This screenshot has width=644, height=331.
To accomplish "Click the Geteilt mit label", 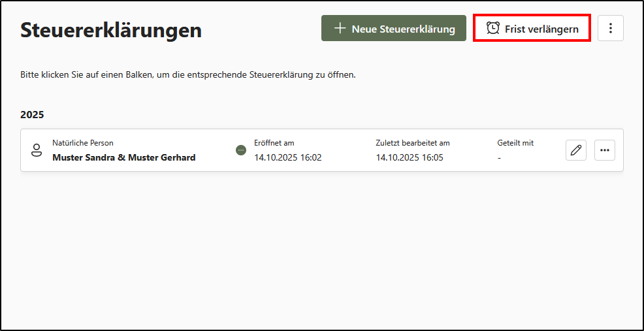I will tap(515, 143).
